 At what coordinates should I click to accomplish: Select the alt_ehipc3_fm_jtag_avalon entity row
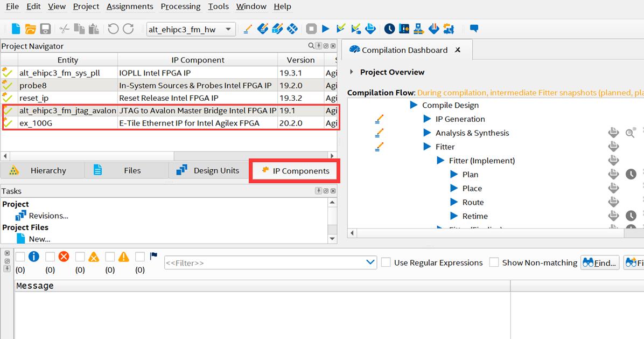[x=169, y=110]
